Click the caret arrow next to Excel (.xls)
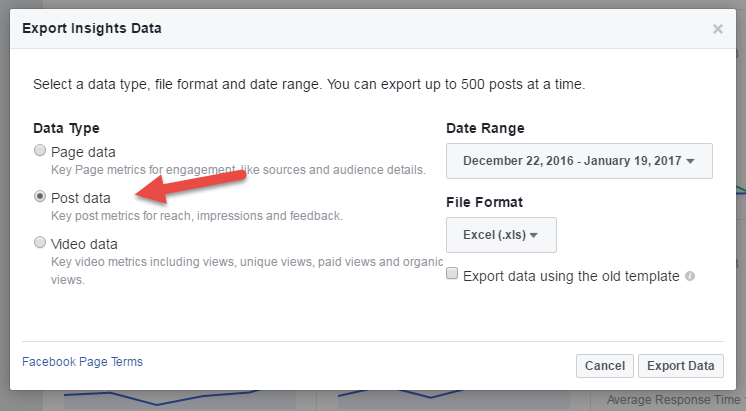 [534, 235]
